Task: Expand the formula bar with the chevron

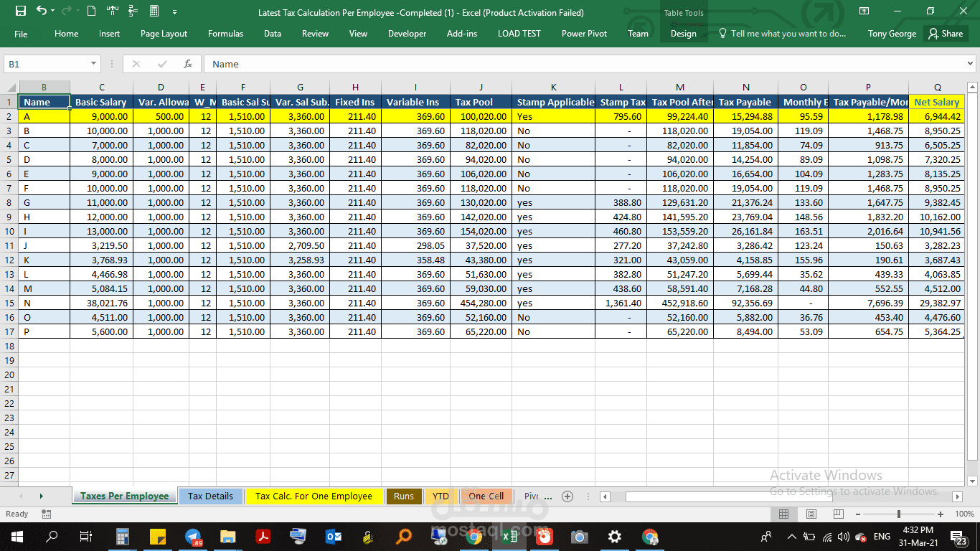Action: (969, 64)
